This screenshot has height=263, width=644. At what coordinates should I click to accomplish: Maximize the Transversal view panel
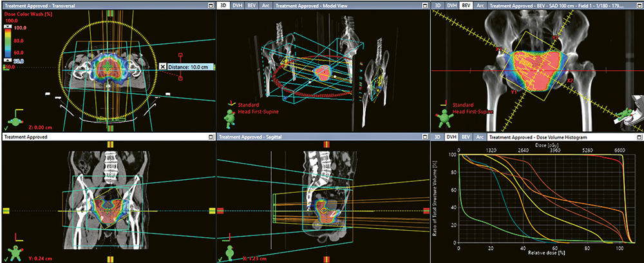coord(210,5)
